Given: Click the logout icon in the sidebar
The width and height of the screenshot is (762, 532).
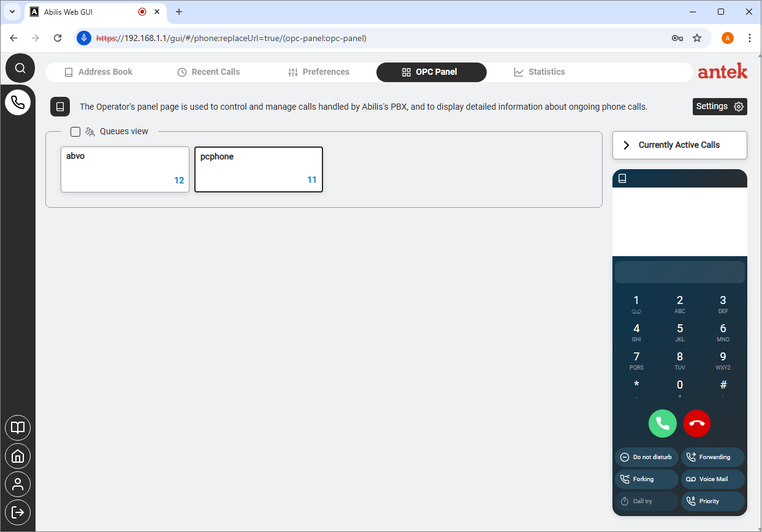Looking at the screenshot, I should pyautogui.click(x=18, y=512).
